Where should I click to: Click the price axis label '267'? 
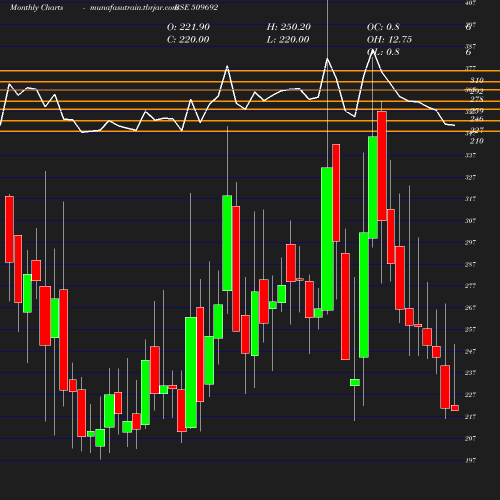click(x=470, y=308)
